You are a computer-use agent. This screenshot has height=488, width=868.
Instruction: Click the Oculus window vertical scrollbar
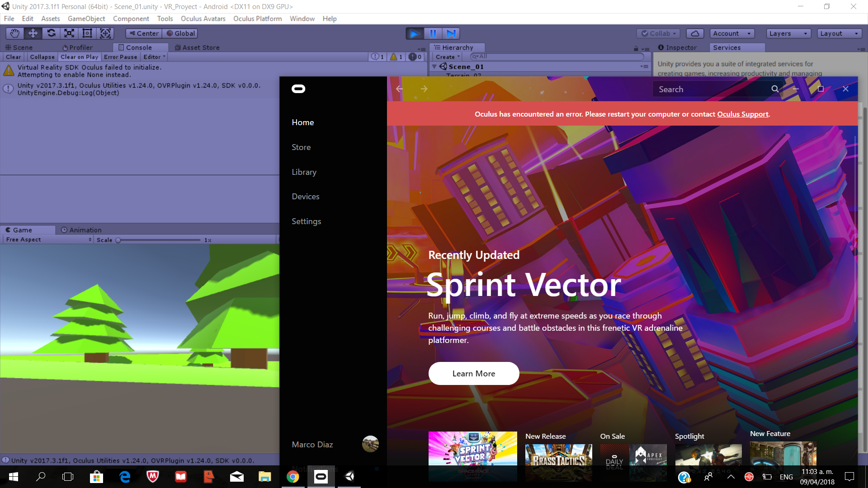coord(855,228)
